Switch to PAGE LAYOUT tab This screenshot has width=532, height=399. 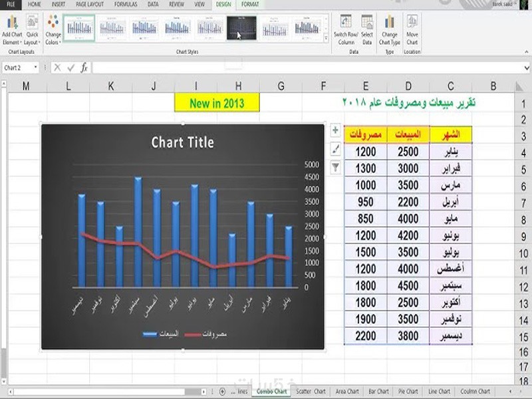click(x=90, y=5)
